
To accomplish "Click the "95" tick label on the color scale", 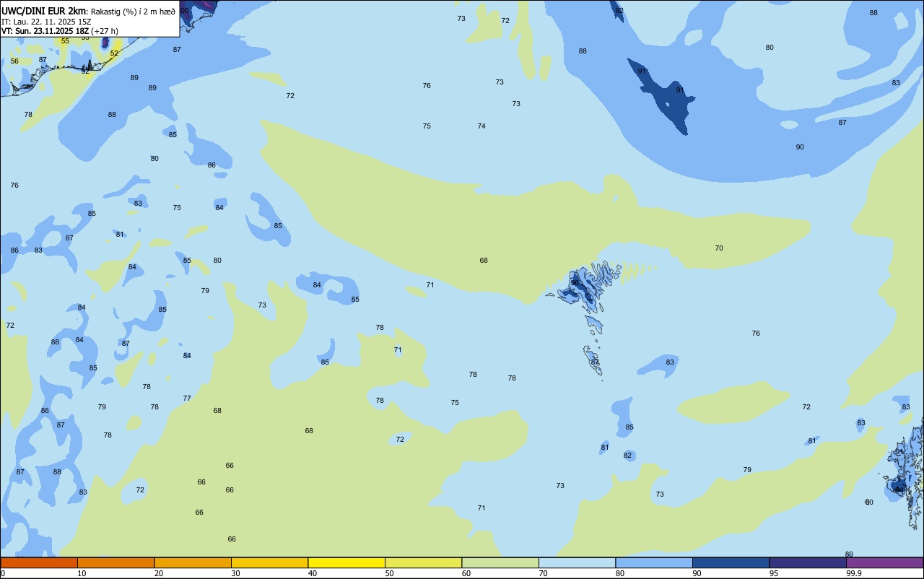I will 773,573.
